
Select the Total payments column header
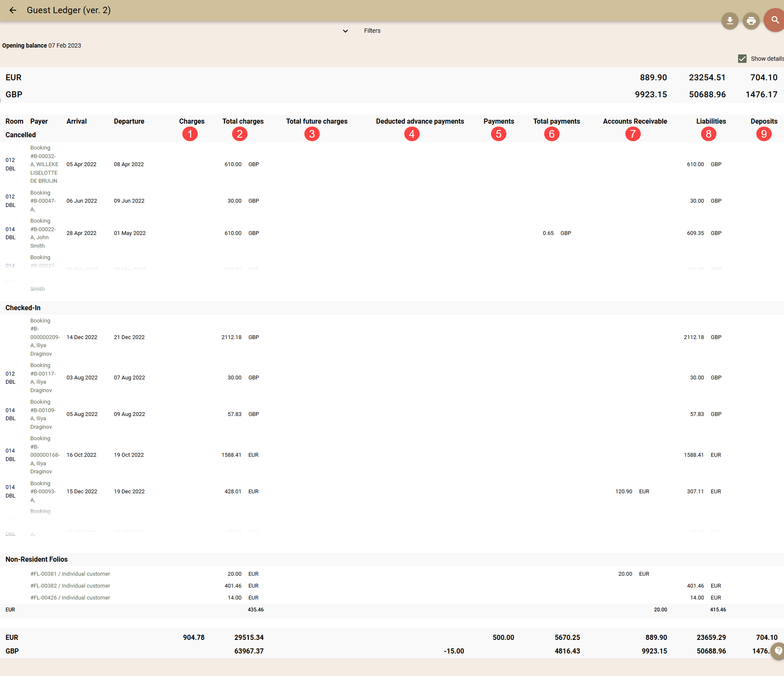(x=557, y=121)
